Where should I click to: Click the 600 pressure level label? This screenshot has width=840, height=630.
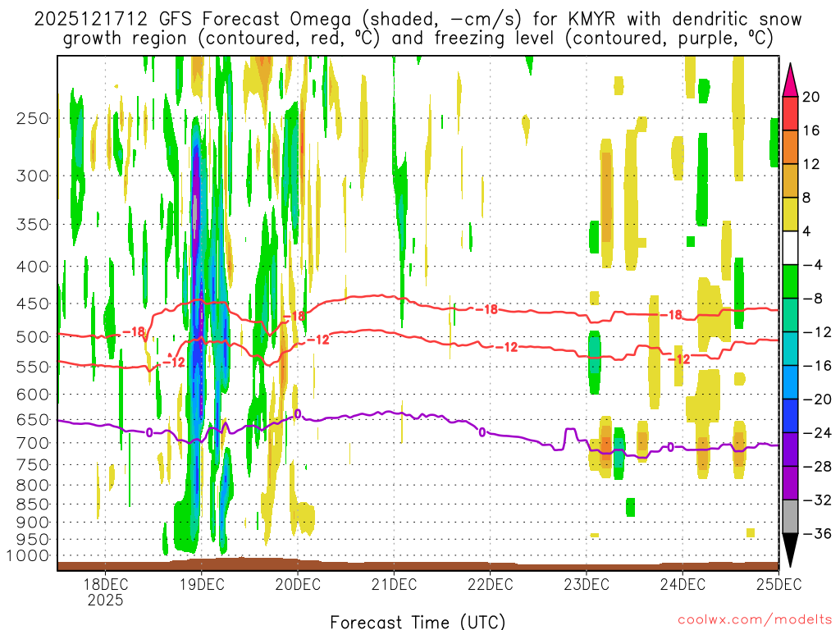click(33, 395)
